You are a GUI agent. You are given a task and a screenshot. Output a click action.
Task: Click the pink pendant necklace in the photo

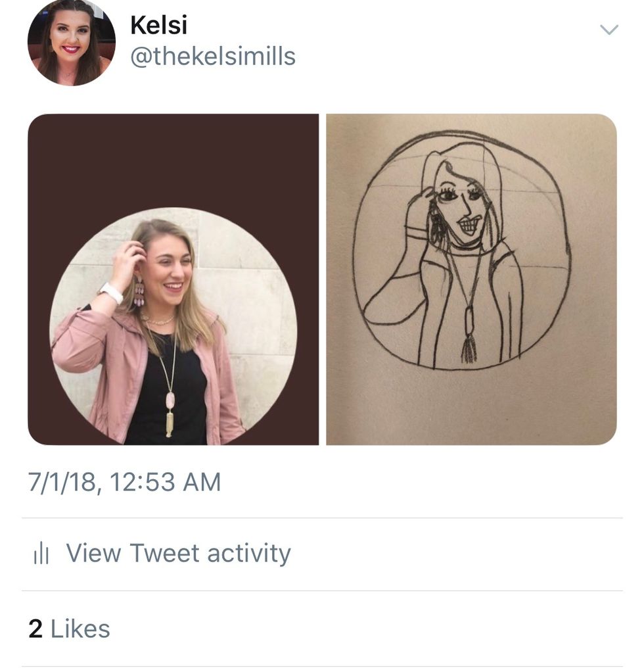coord(170,401)
